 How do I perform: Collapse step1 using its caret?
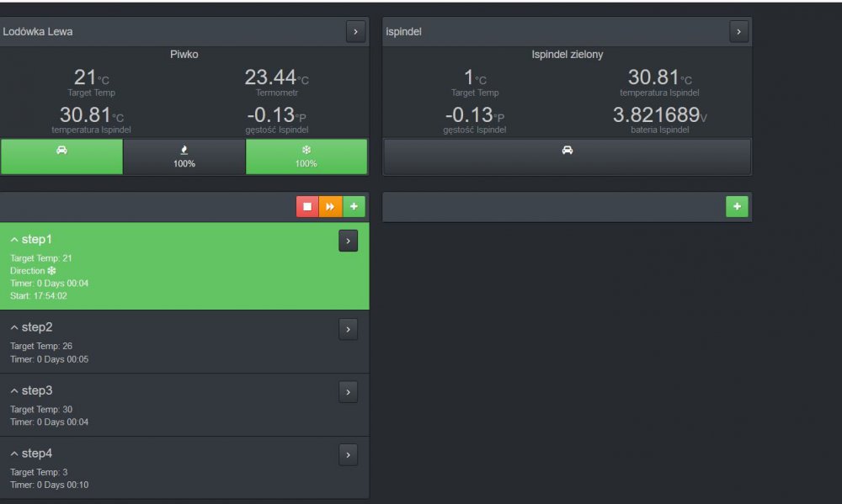click(14, 240)
